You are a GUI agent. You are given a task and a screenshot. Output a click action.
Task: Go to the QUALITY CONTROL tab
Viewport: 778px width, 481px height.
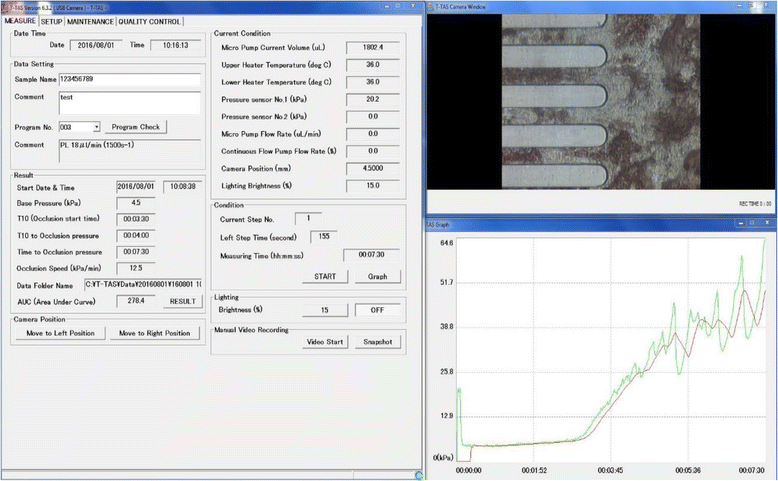pos(150,20)
